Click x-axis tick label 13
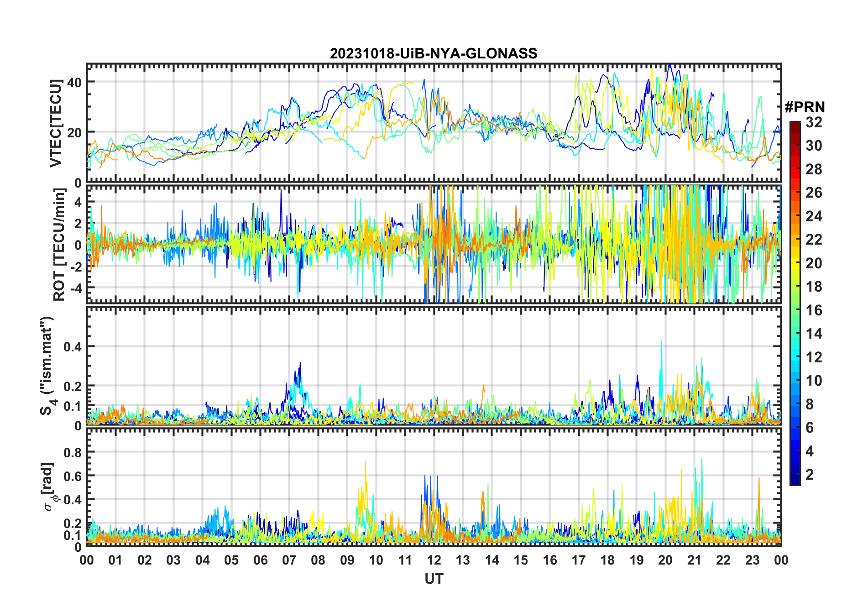 pos(463,560)
